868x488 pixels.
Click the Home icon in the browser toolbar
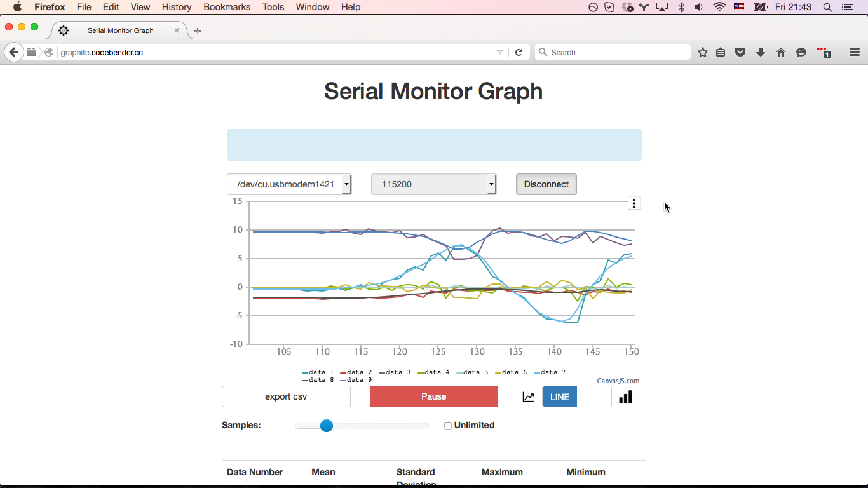coord(781,52)
